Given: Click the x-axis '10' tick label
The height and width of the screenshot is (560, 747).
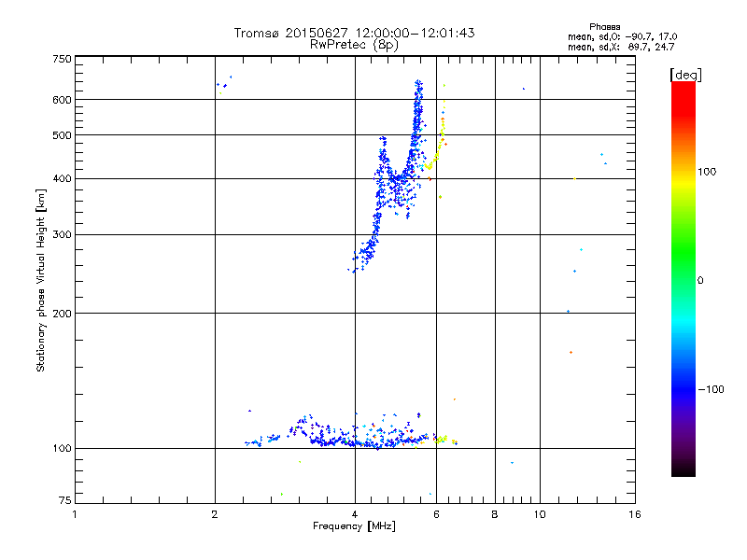Looking at the screenshot, I should (540, 514).
